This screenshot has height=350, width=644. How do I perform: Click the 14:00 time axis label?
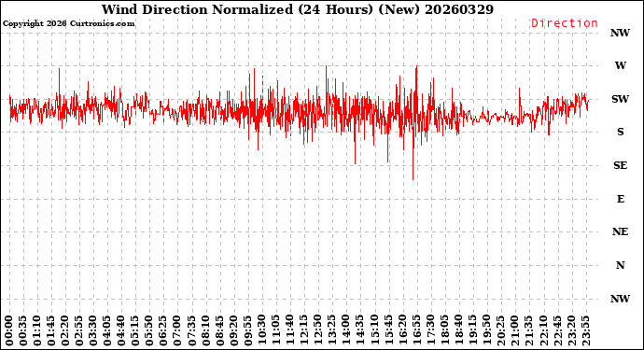(346, 330)
